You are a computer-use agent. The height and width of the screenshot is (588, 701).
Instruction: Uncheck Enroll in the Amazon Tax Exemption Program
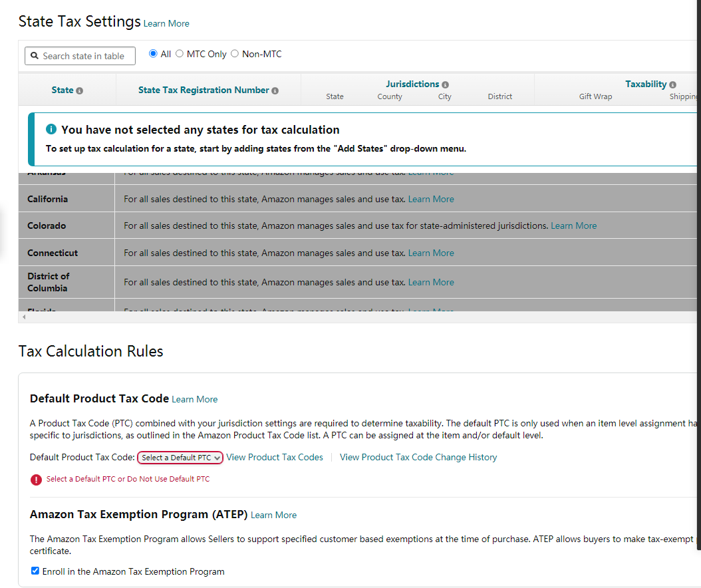35,571
